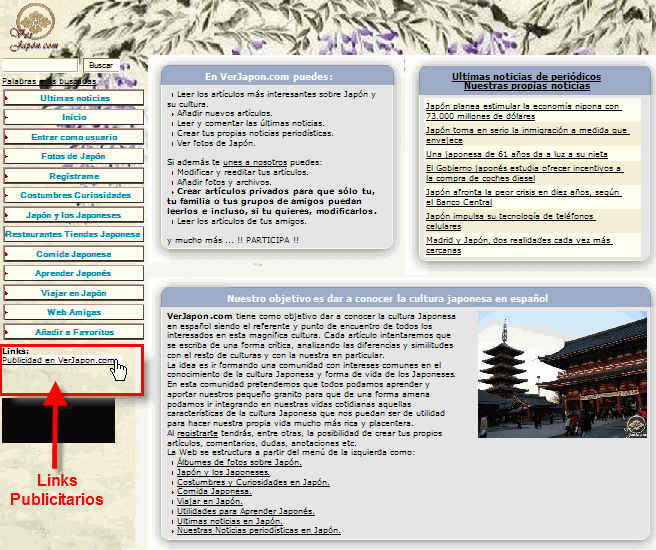Click 'Ver fotos de Japón.' bullet text
The image size is (656, 550).
216,143
